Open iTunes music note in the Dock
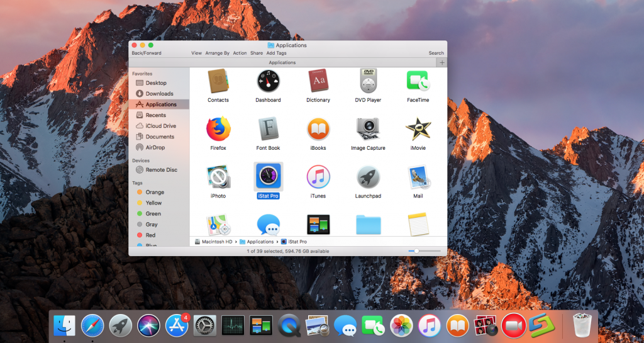 (x=429, y=326)
